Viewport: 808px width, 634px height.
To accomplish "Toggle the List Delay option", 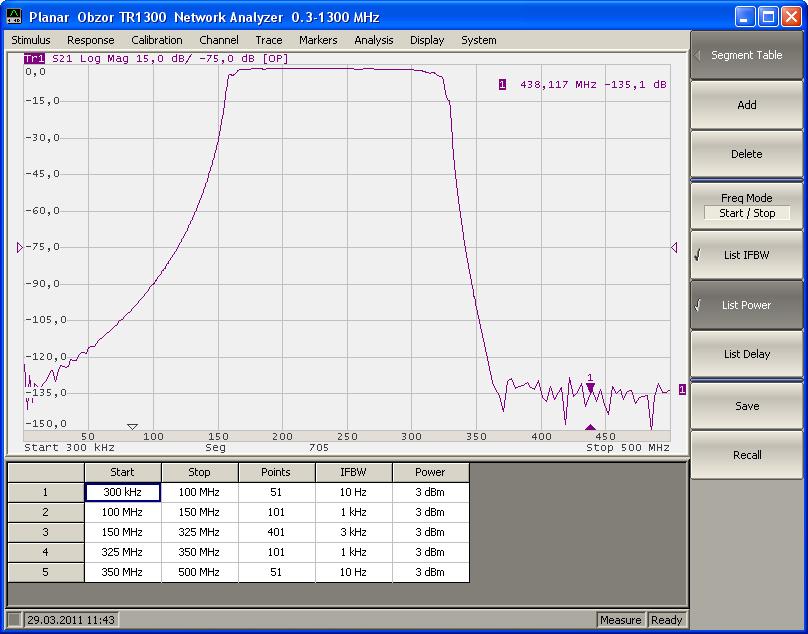I will click(x=746, y=354).
